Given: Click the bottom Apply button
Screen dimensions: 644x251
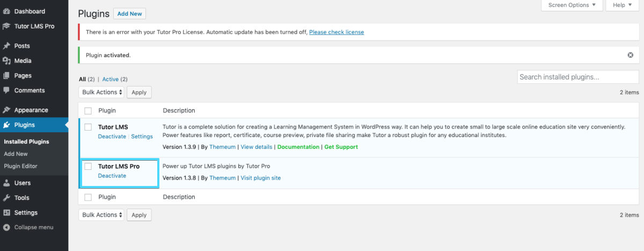Looking at the screenshot, I should 139,215.
